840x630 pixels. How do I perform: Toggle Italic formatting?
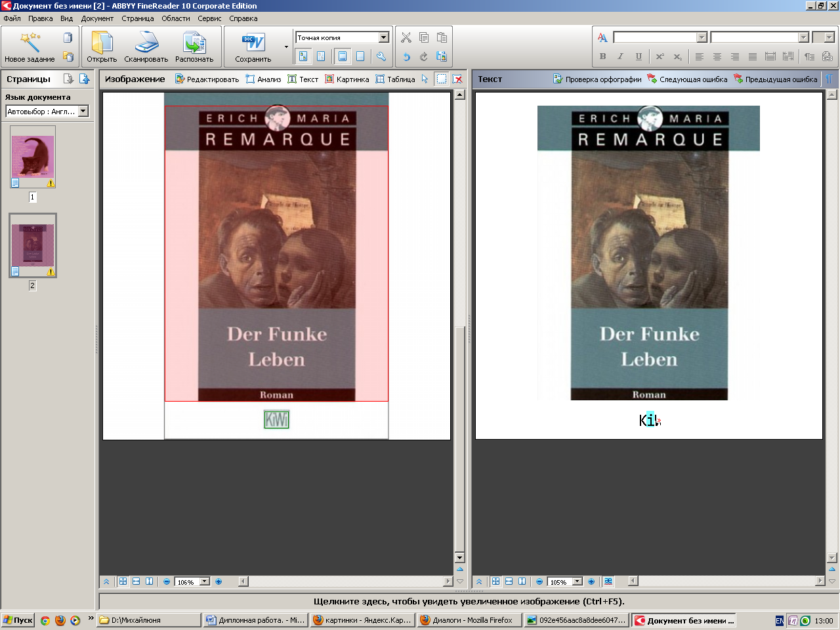(x=620, y=56)
